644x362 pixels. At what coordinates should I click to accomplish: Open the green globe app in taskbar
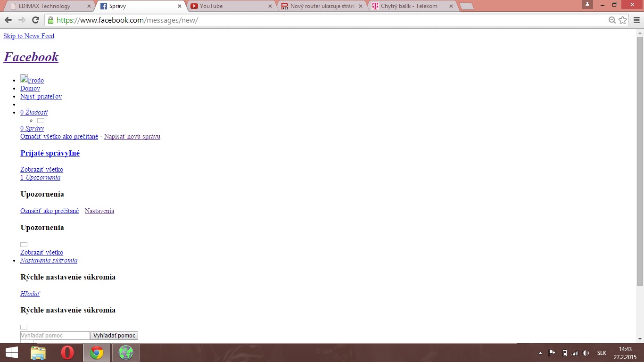tap(125, 353)
